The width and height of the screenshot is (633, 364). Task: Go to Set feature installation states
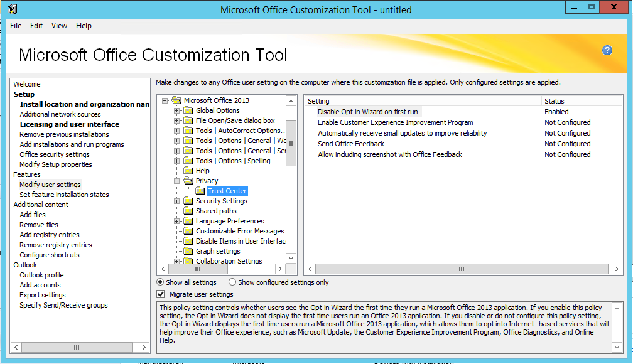click(x=64, y=195)
